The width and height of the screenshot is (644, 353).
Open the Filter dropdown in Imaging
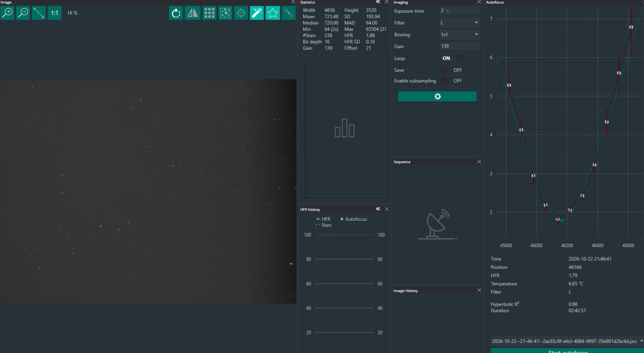coord(460,23)
